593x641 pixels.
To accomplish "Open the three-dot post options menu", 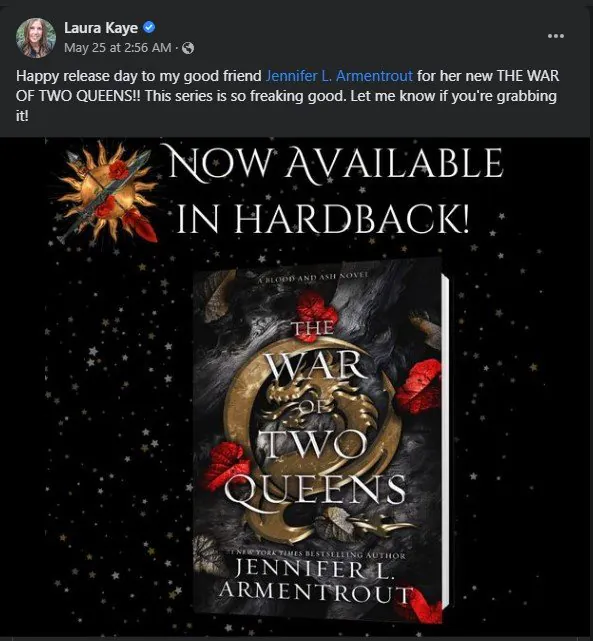I will coord(556,36).
